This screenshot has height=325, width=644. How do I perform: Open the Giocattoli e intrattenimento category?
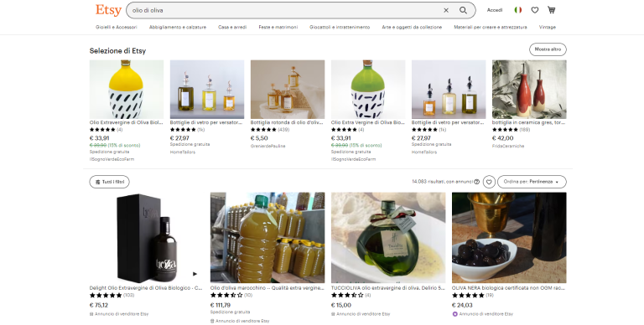(340, 27)
